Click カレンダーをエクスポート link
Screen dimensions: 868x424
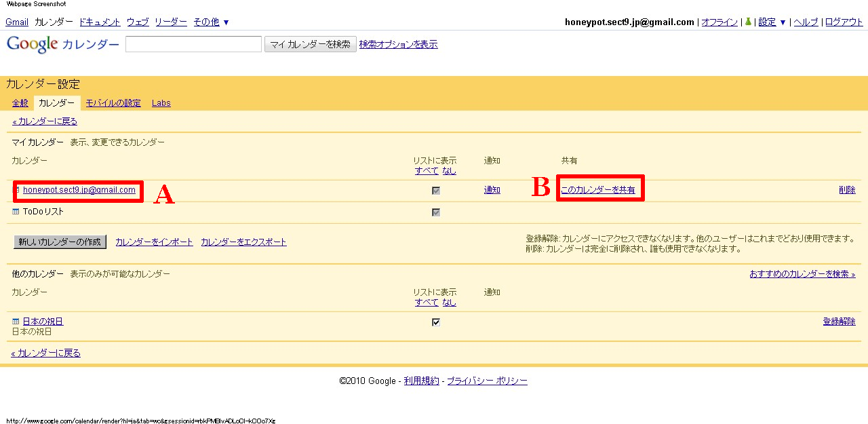[244, 242]
